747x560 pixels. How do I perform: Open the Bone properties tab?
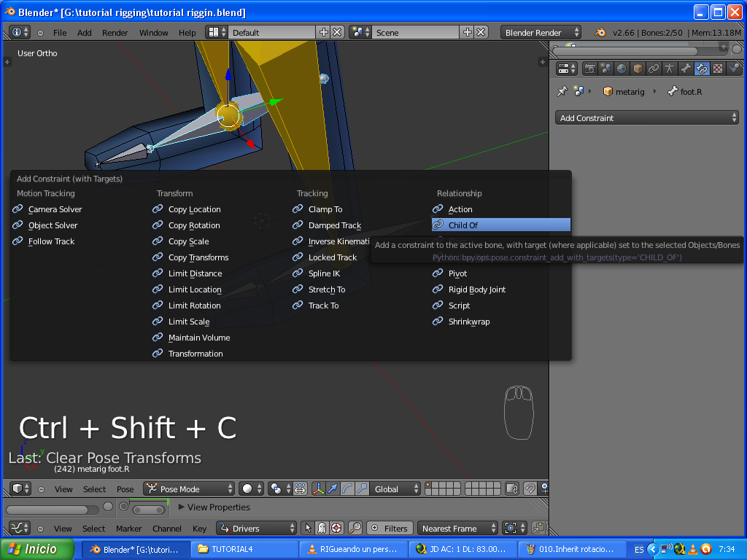(x=686, y=69)
